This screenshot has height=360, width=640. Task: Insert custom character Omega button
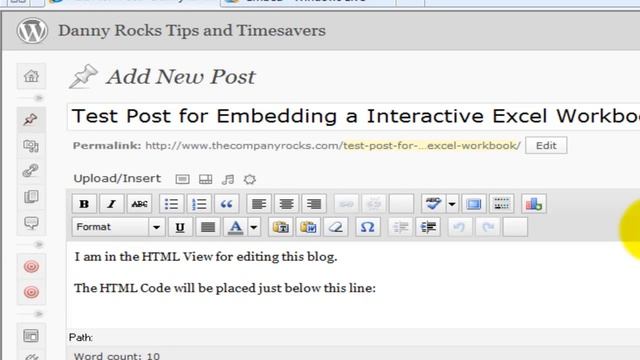coord(368,227)
